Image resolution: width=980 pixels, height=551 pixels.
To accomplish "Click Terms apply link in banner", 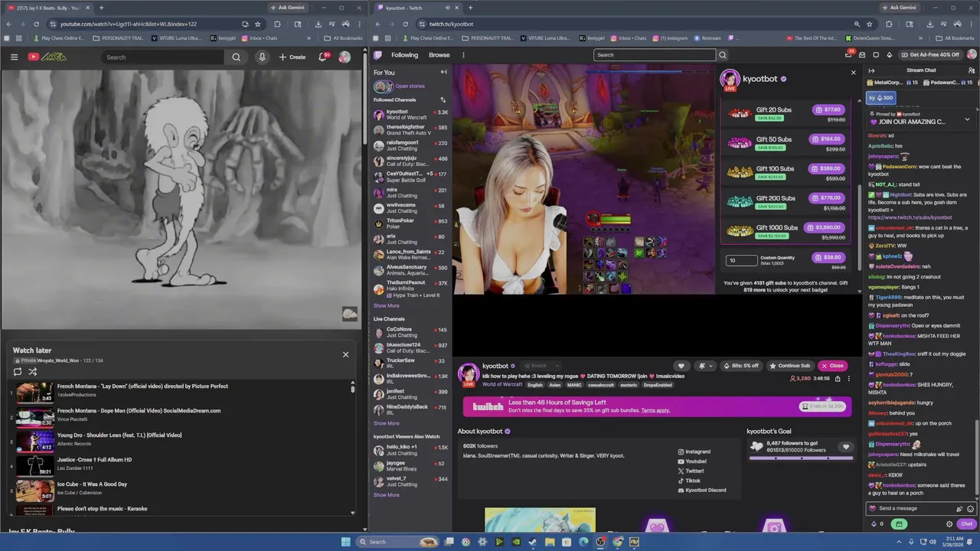I will coord(655,410).
